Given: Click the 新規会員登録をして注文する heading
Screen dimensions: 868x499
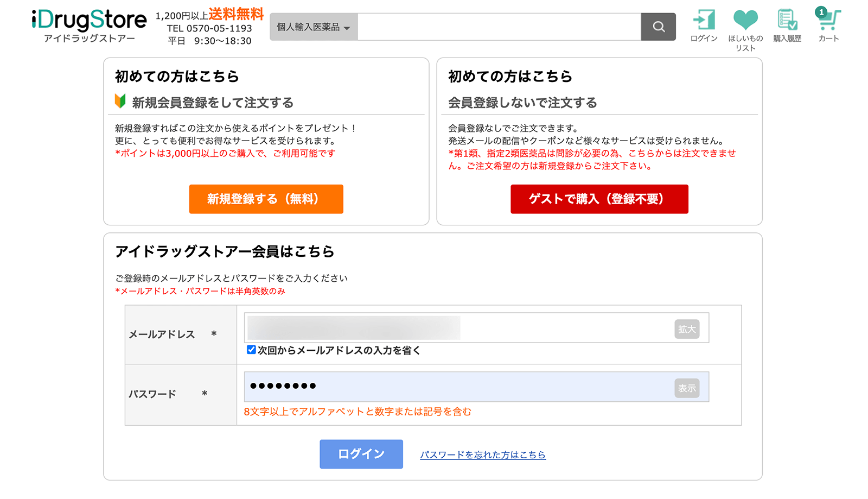Looking at the screenshot, I should 213,103.
